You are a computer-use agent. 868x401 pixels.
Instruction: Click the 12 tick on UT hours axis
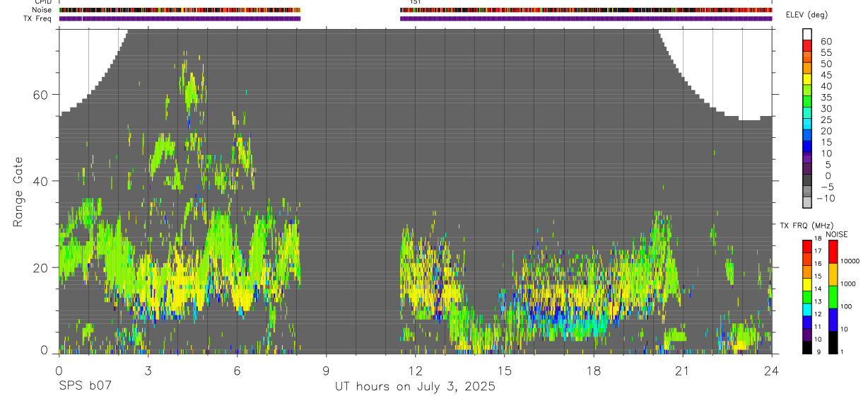click(x=415, y=371)
